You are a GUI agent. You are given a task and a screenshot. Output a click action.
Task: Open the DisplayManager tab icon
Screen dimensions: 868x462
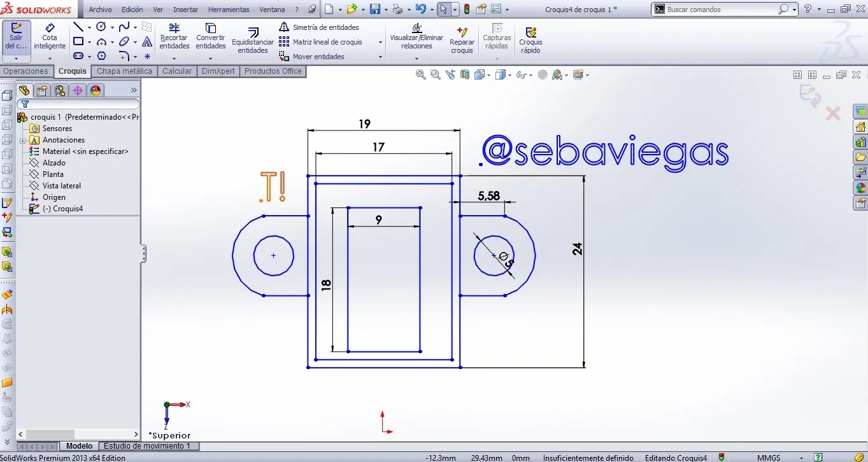click(96, 90)
